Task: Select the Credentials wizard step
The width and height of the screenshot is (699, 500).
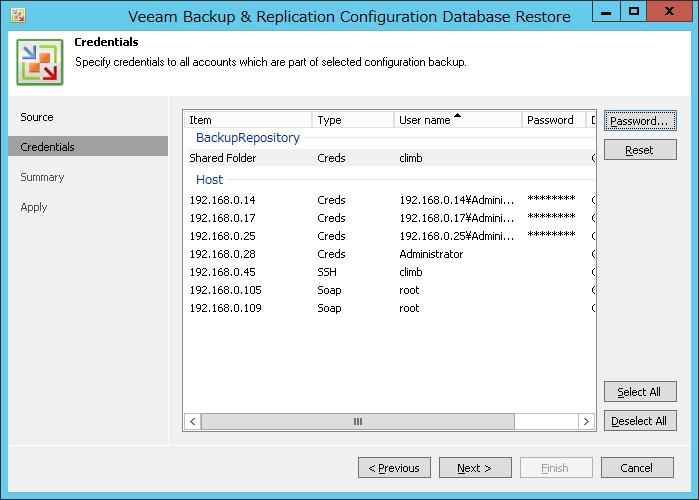Action: (88, 147)
